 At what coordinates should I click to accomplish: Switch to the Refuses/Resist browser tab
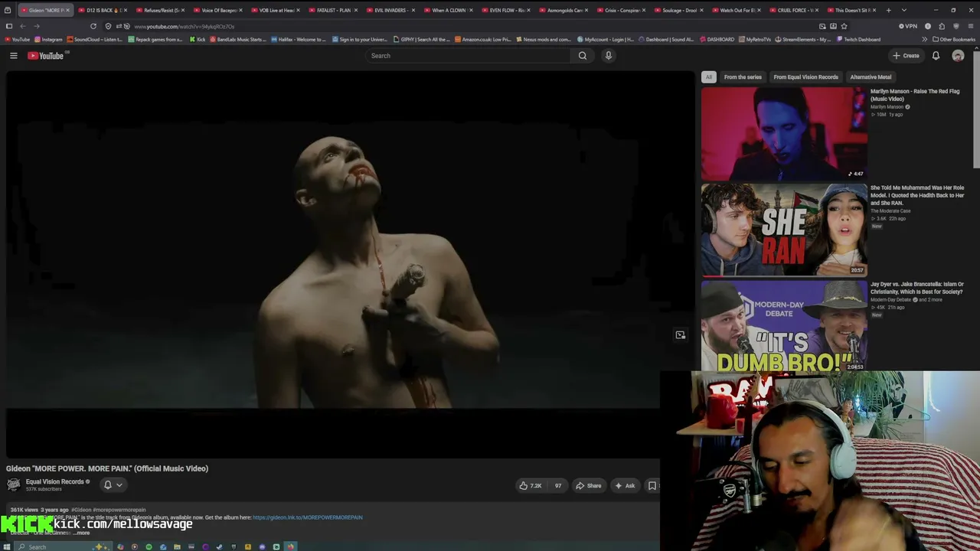(161, 10)
